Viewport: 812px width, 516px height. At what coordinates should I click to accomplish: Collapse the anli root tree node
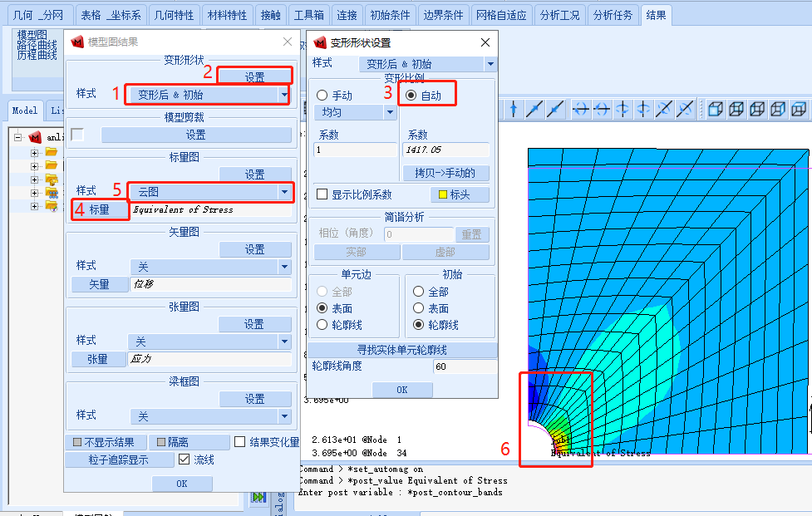[18, 137]
